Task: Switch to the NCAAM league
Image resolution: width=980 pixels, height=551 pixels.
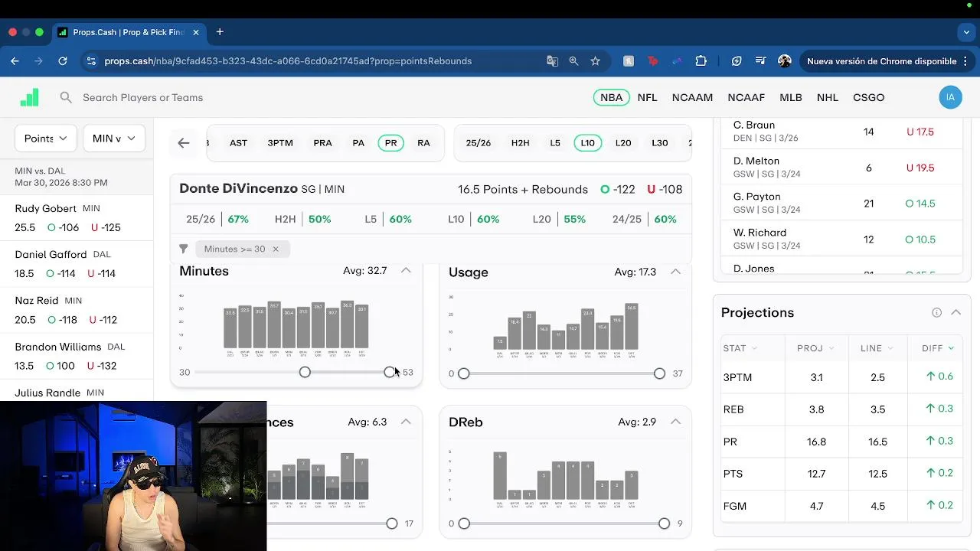Action: point(692,97)
